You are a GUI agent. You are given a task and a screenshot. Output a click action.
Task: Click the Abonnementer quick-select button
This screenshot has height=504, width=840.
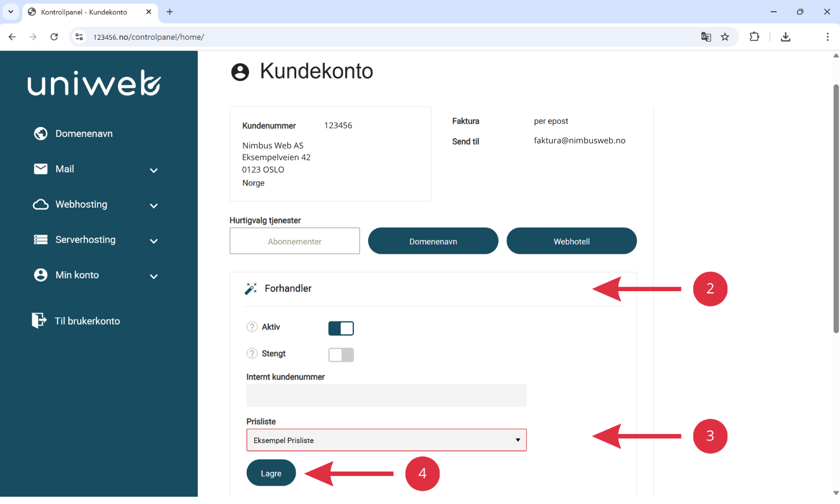click(x=295, y=241)
